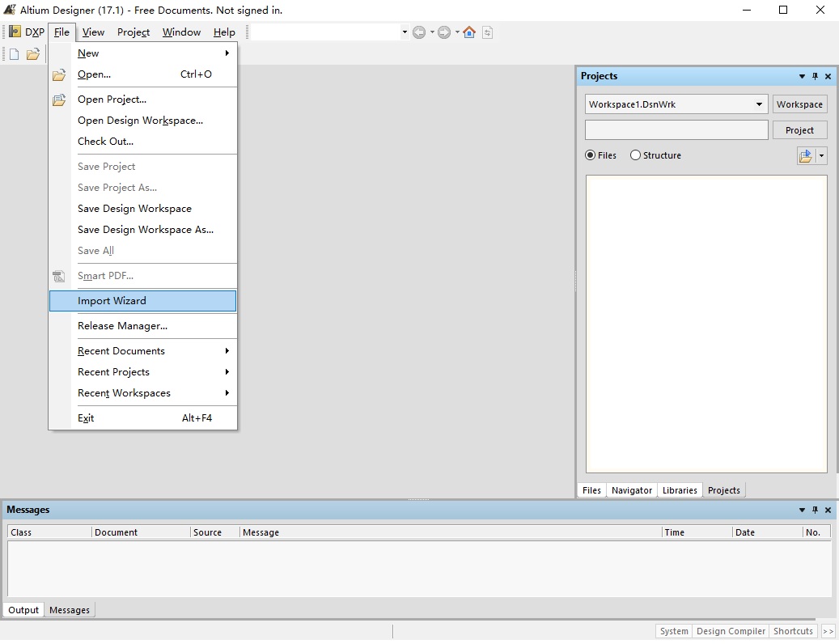This screenshot has height=644, width=839.
Task: Go back with the navigation arrow
Action: [419, 32]
